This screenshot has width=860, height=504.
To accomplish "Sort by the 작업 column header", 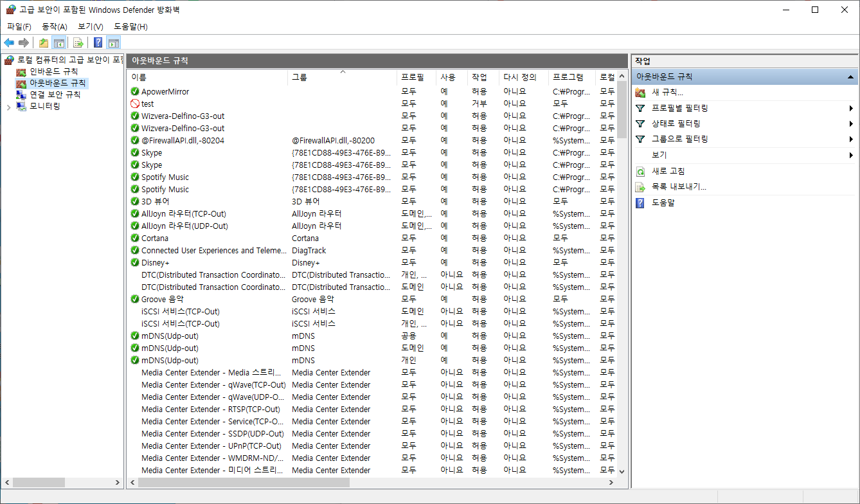I will (x=483, y=77).
